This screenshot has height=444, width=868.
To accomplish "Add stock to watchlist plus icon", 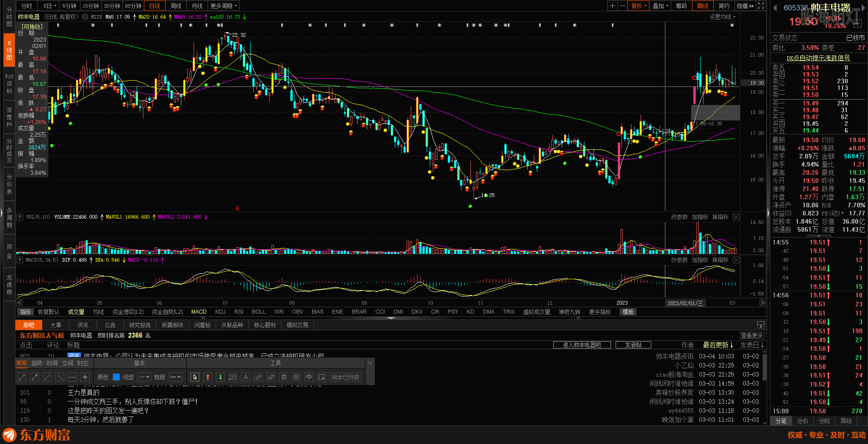I will pos(858,23).
